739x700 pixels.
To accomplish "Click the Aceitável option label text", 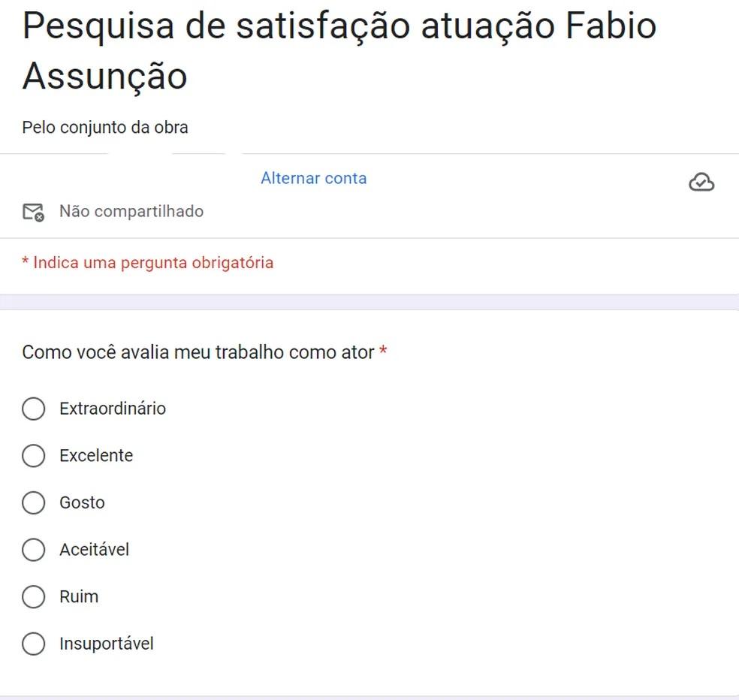I will click(95, 550).
